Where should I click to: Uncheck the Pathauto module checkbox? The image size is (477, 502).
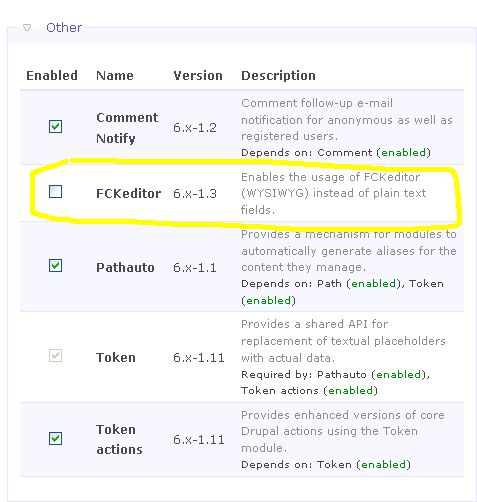(55, 266)
